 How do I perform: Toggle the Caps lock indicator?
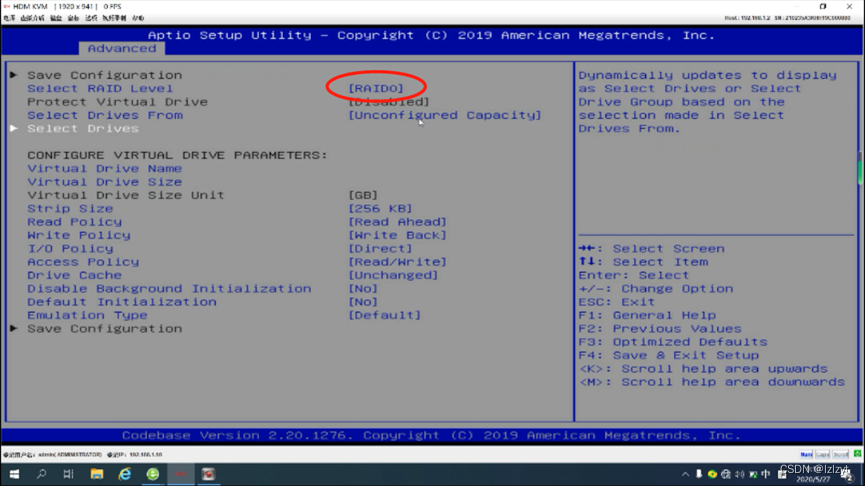click(823, 455)
